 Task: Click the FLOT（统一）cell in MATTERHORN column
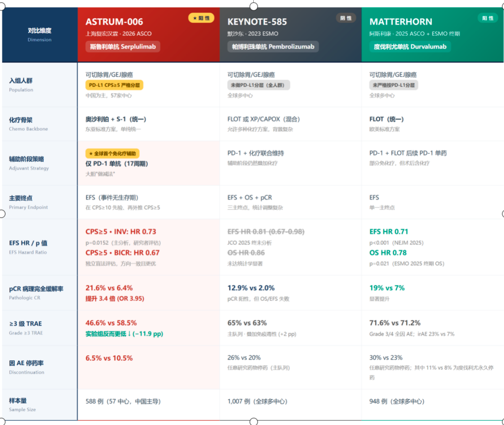pyautogui.click(x=387, y=119)
